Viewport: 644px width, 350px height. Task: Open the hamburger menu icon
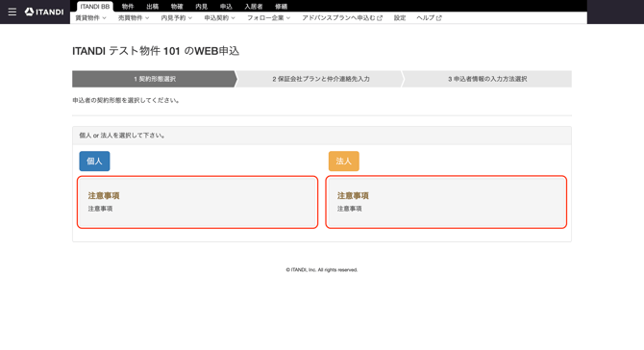12,12
